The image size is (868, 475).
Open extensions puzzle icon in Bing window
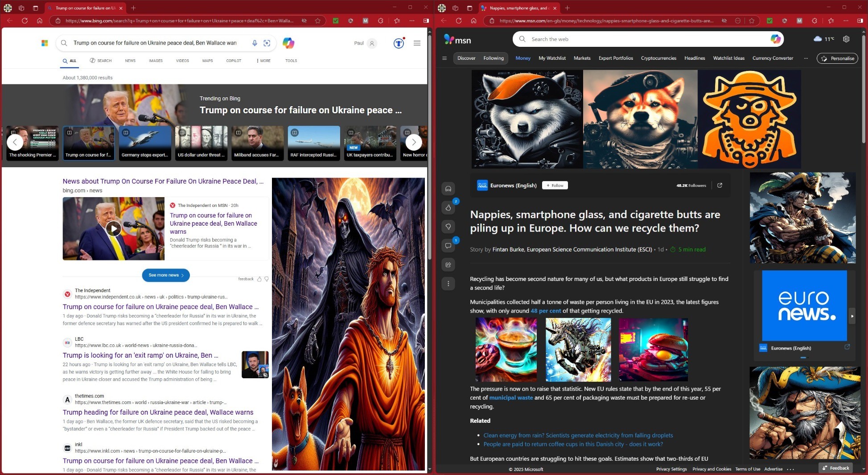click(x=380, y=21)
